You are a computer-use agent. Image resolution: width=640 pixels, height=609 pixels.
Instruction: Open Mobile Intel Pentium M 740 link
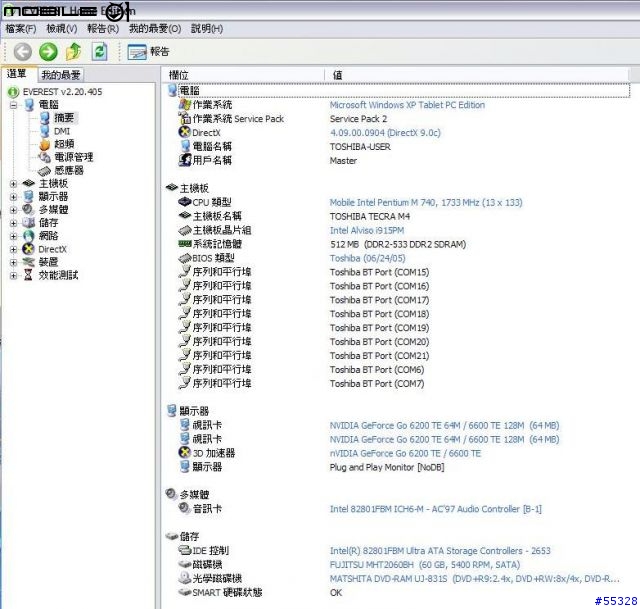426,203
